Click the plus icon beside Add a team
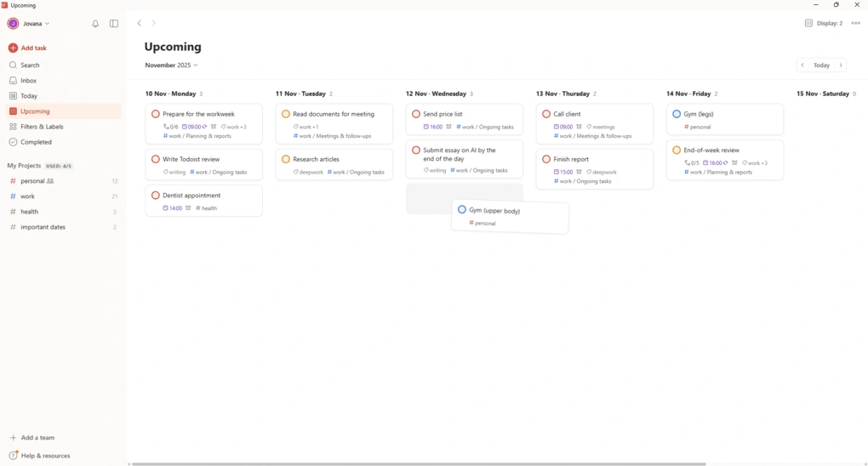Viewport: 868px width, 466px height. (x=14, y=438)
